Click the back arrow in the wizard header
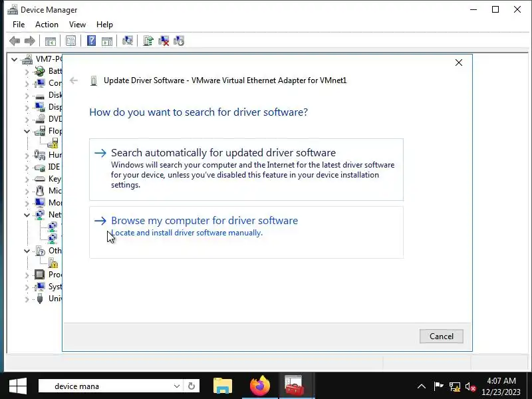 [x=74, y=80]
